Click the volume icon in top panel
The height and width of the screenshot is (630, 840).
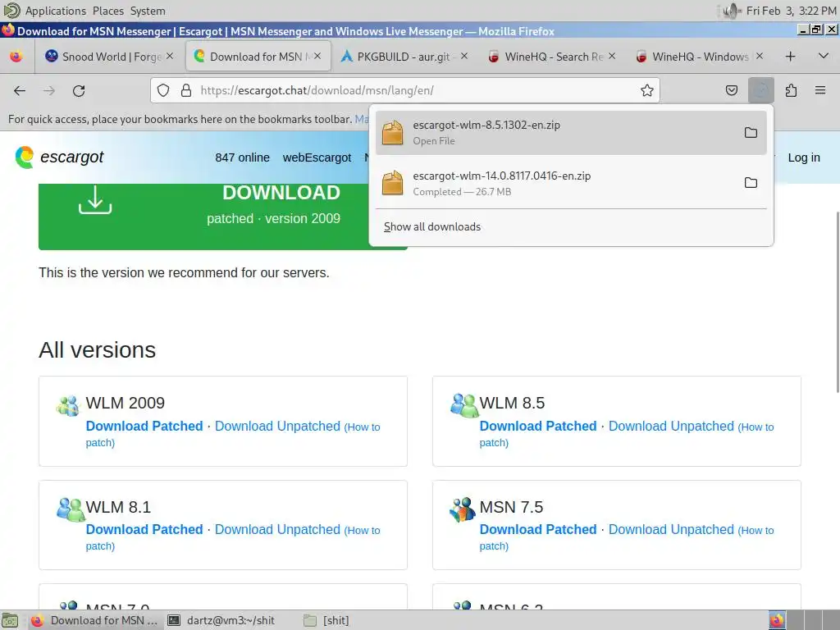[731, 11]
